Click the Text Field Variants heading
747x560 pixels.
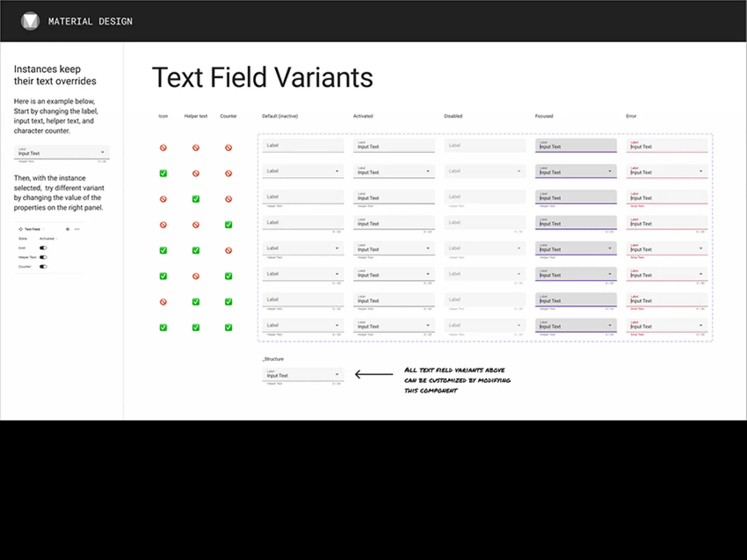pos(262,77)
